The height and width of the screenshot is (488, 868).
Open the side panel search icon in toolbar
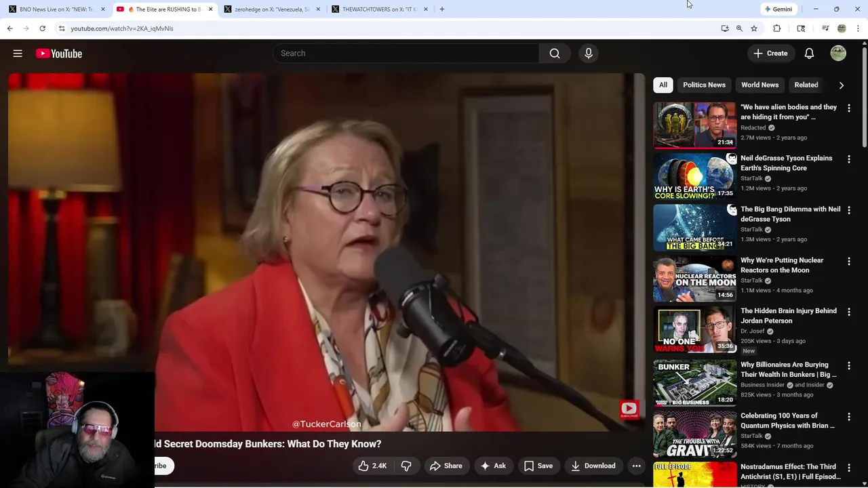[801, 28]
